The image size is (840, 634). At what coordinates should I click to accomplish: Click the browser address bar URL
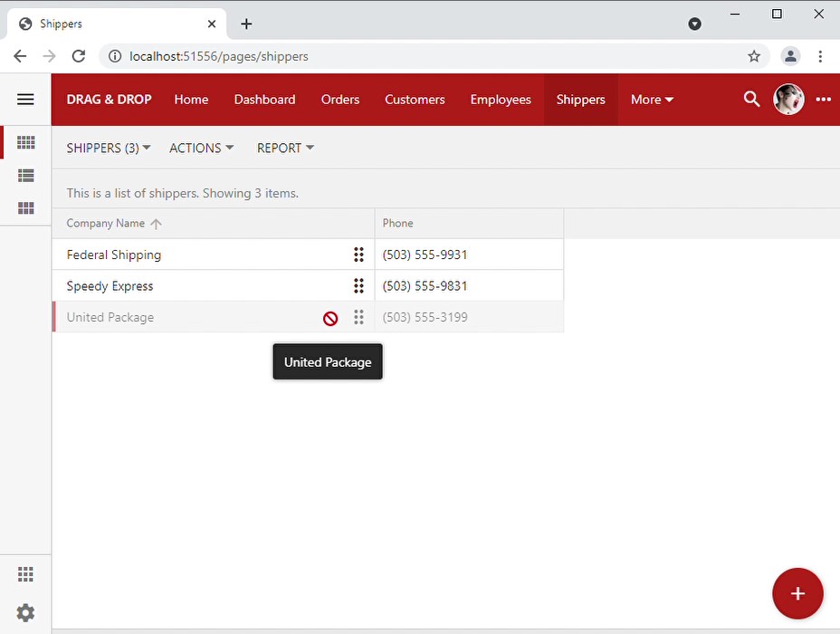219,56
